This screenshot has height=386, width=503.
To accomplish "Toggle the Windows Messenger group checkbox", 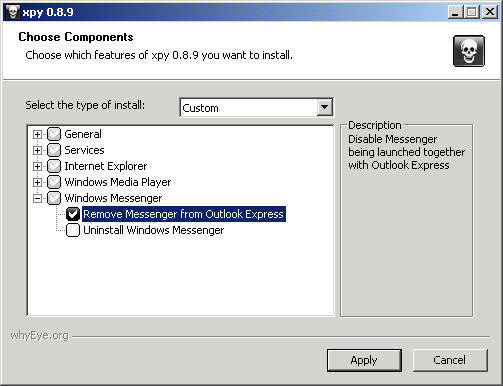I will pos(54,198).
